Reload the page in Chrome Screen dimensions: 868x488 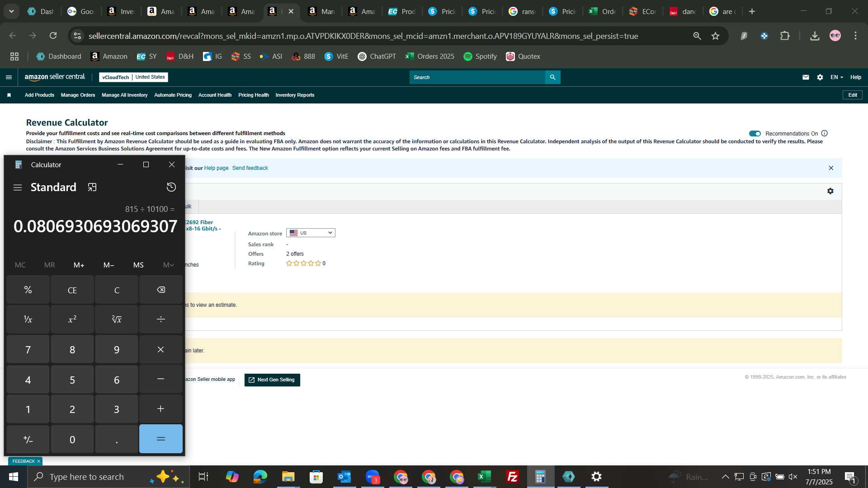[53, 36]
